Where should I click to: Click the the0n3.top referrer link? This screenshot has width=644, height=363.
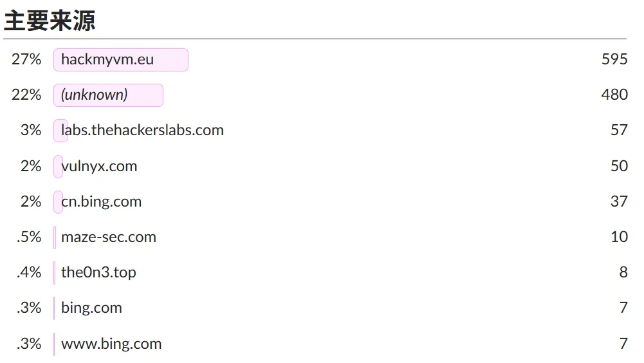98,273
